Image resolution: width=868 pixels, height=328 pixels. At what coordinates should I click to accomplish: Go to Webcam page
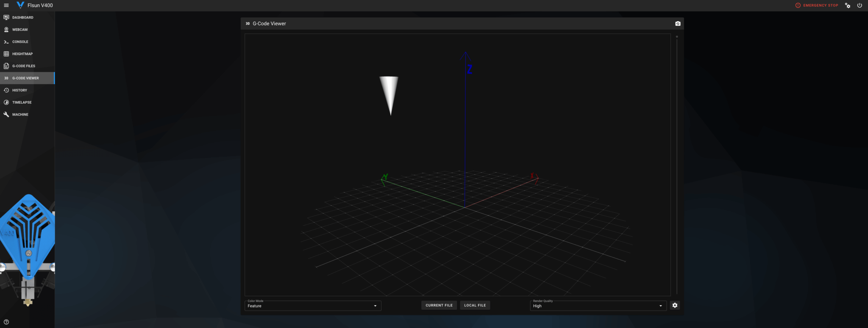coord(27,30)
